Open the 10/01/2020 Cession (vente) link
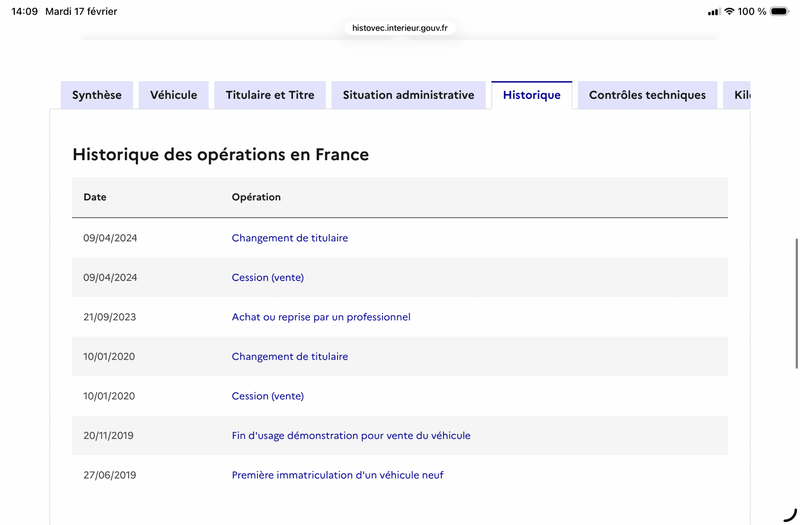The image size is (800, 525). 268,396
